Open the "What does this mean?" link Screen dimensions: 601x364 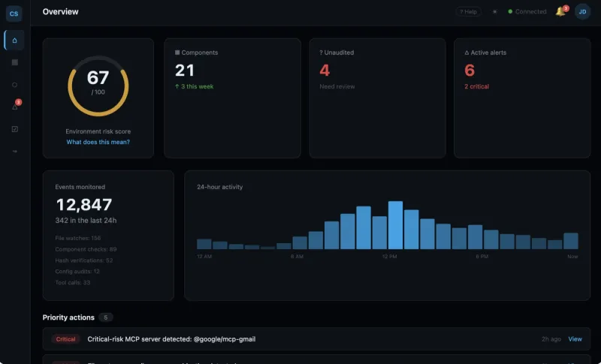98,142
